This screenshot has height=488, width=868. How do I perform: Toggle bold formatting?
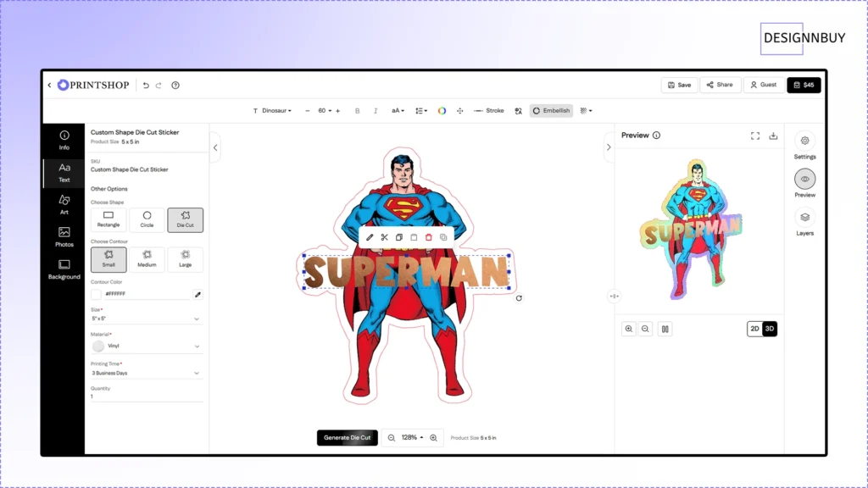(357, 111)
